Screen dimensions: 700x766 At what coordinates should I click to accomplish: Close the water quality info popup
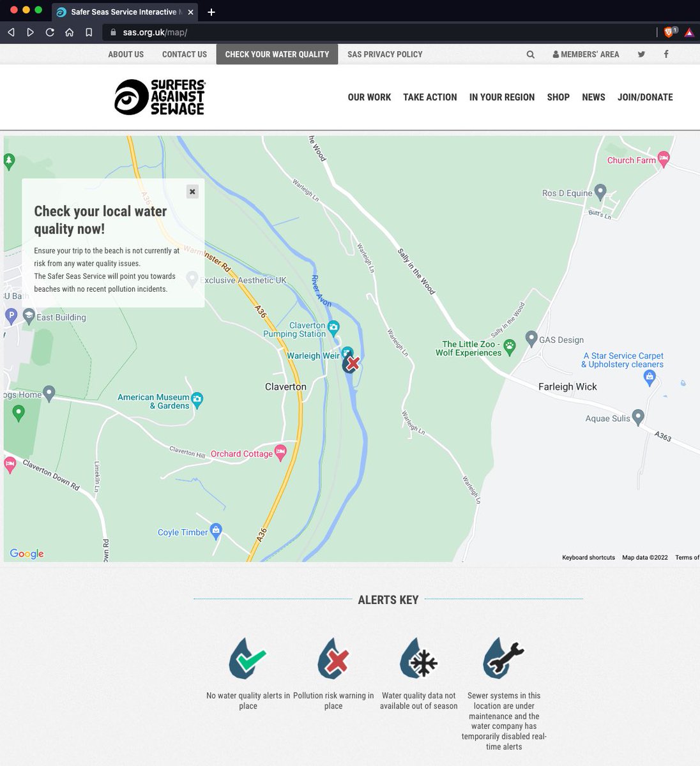coord(192,191)
